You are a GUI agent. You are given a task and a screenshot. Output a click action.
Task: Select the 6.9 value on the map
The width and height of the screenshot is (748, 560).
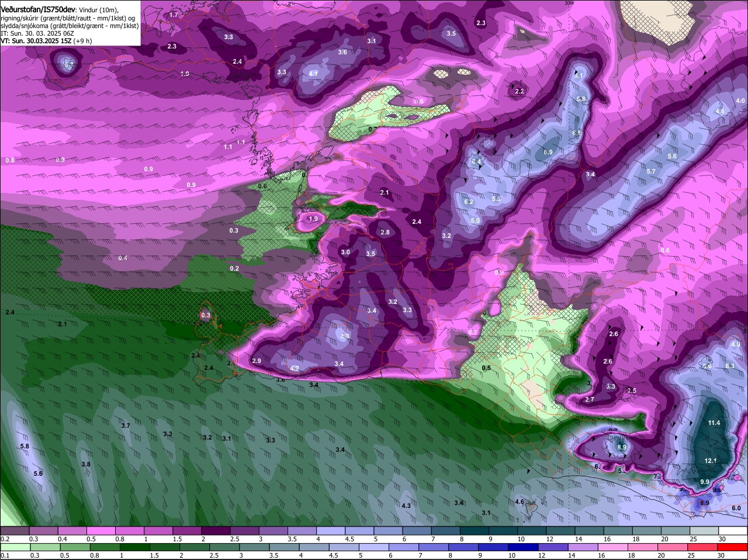tap(548, 152)
